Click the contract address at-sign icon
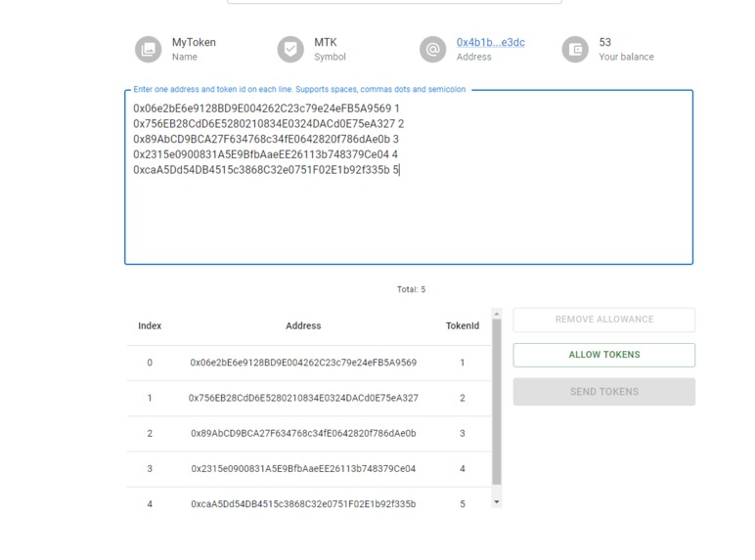 (x=433, y=49)
